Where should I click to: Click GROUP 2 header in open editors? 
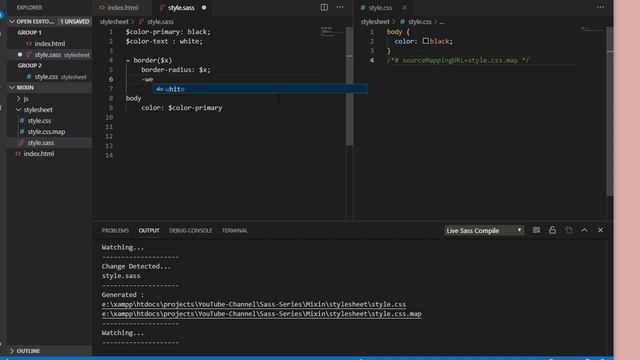(29, 65)
